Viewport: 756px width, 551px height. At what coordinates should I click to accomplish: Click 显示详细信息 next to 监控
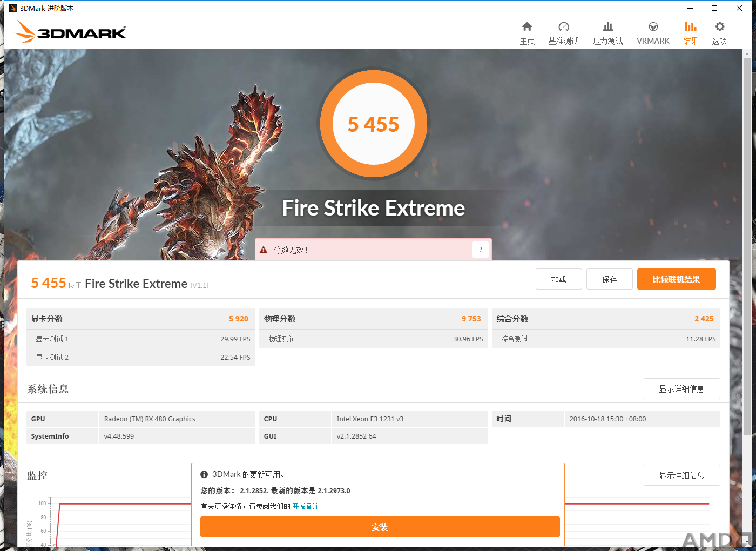tap(682, 475)
